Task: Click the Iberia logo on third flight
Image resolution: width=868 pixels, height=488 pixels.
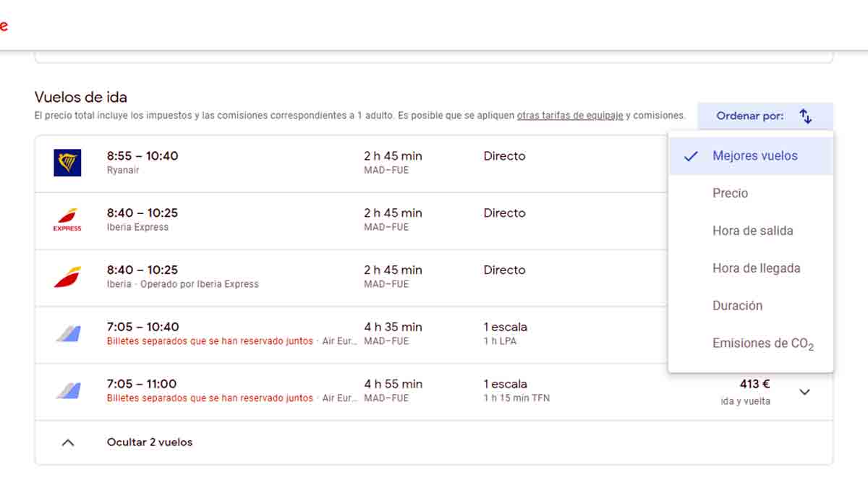Action: point(67,277)
